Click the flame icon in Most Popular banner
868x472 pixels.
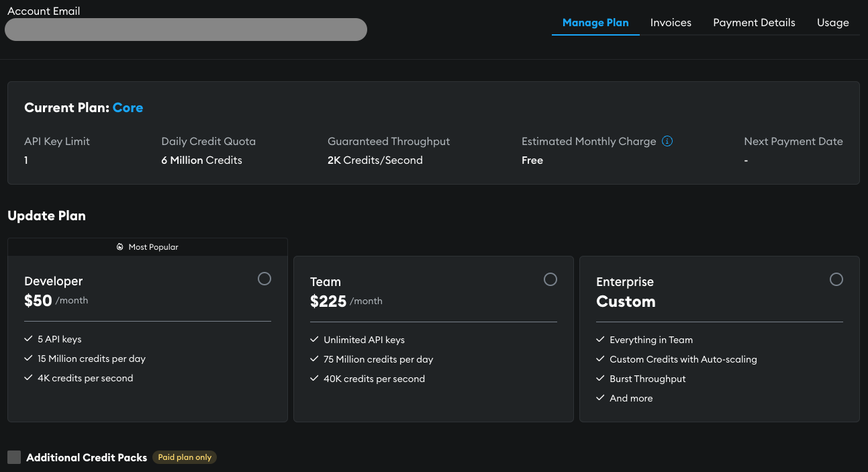point(120,247)
